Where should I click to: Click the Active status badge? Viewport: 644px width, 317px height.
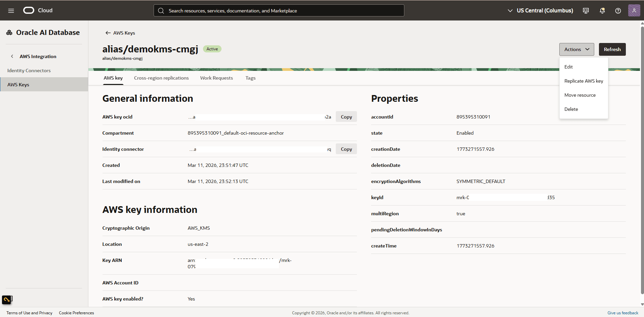coord(212,49)
